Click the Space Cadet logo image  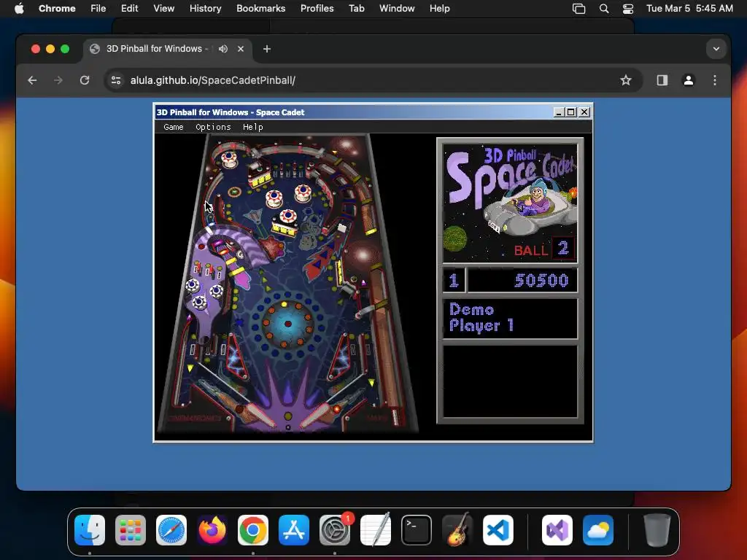point(510,203)
